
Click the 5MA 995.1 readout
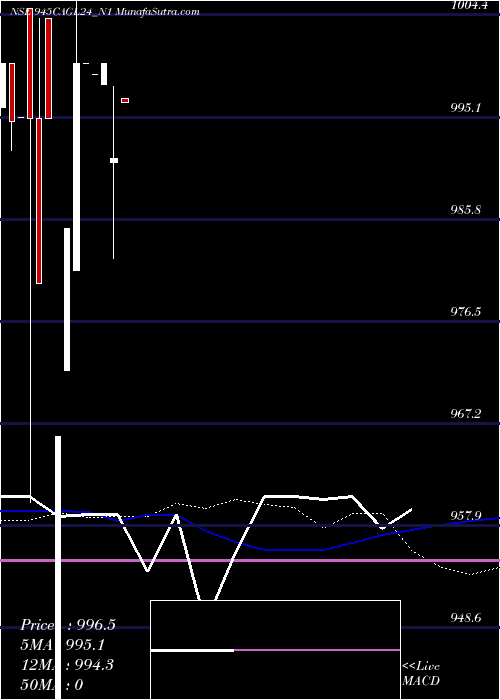click(63, 645)
